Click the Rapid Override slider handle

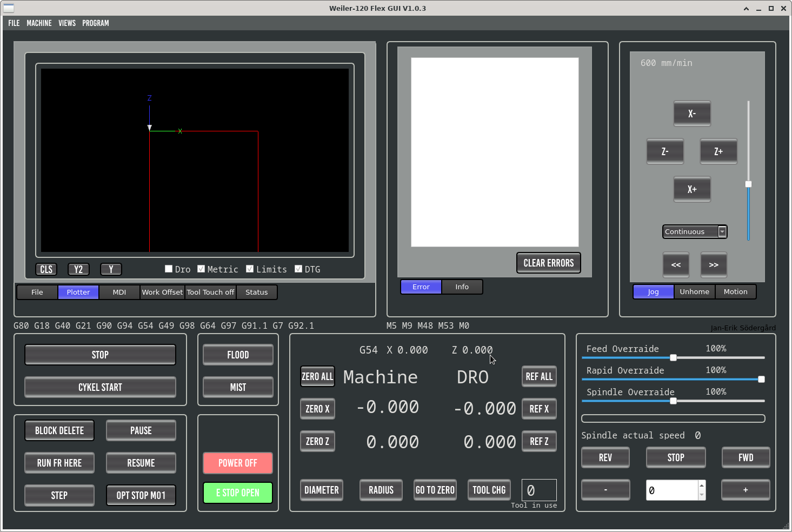point(761,379)
